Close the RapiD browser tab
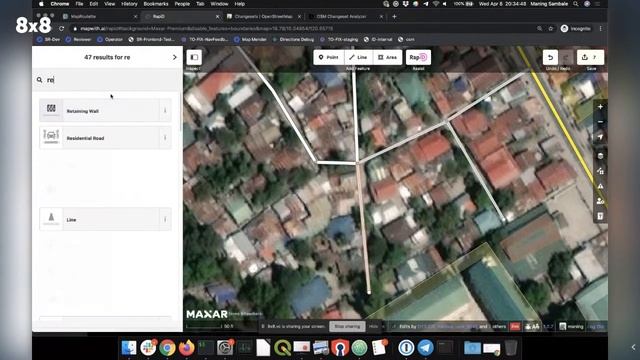Image resolution: width=640 pixels, height=360 pixels. [x=217, y=17]
